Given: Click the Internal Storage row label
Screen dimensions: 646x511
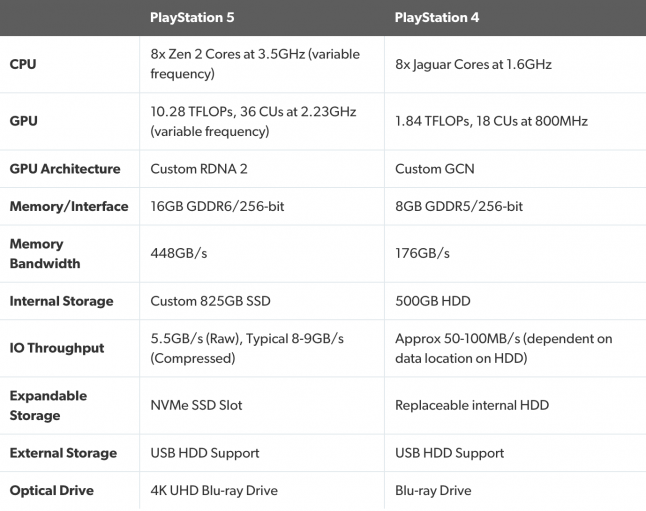Looking at the screenshot, I should click(x=62, y=301).
